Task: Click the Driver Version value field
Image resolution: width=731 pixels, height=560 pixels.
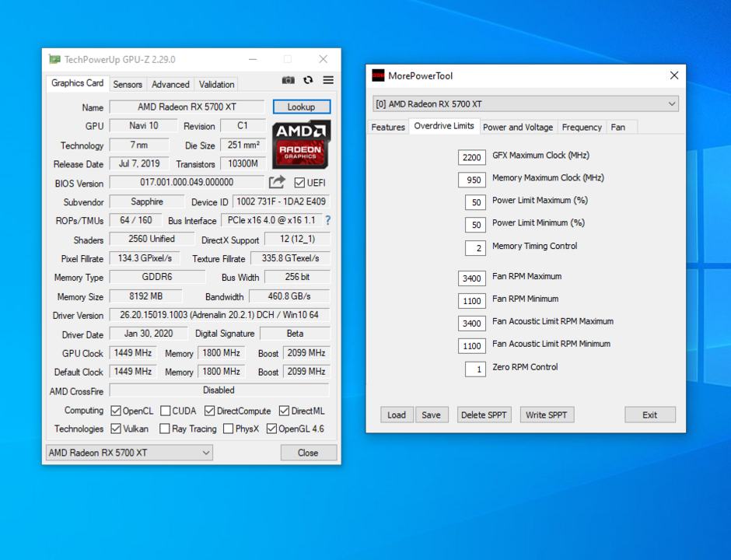Action: 219,315
